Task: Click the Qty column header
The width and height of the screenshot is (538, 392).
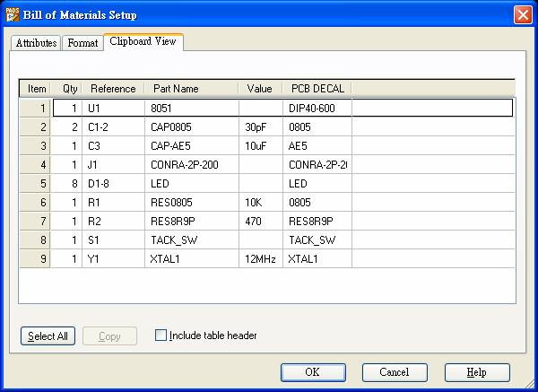Action: click(x=68, y=89)
